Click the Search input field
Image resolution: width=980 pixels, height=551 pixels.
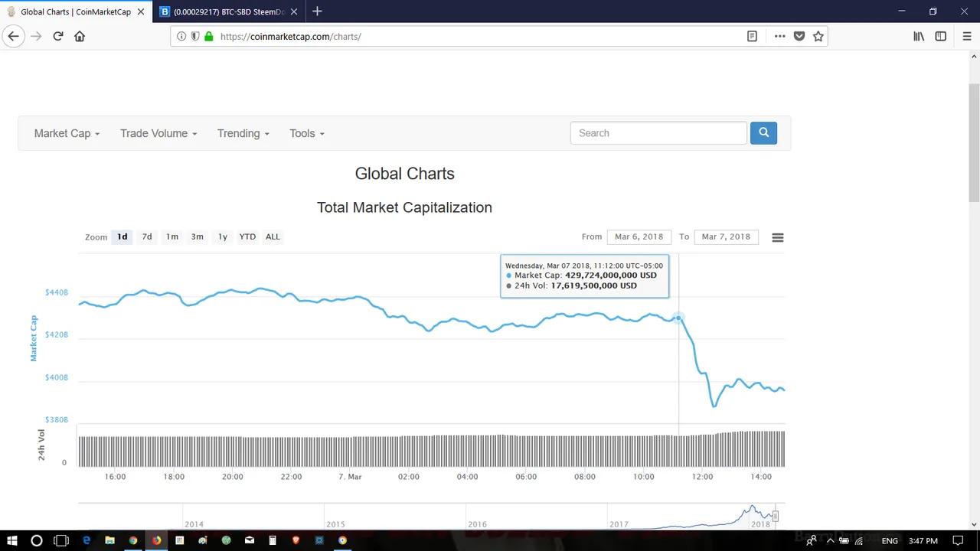point(658,133)
